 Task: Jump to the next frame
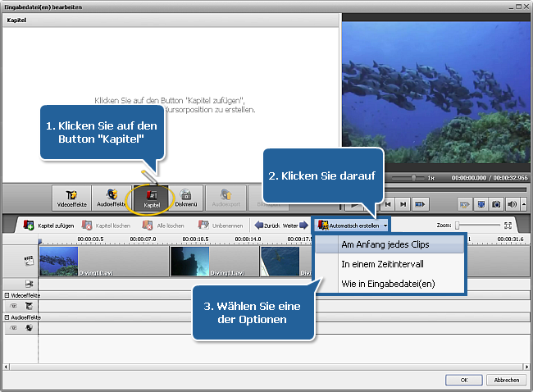[403, 203]
